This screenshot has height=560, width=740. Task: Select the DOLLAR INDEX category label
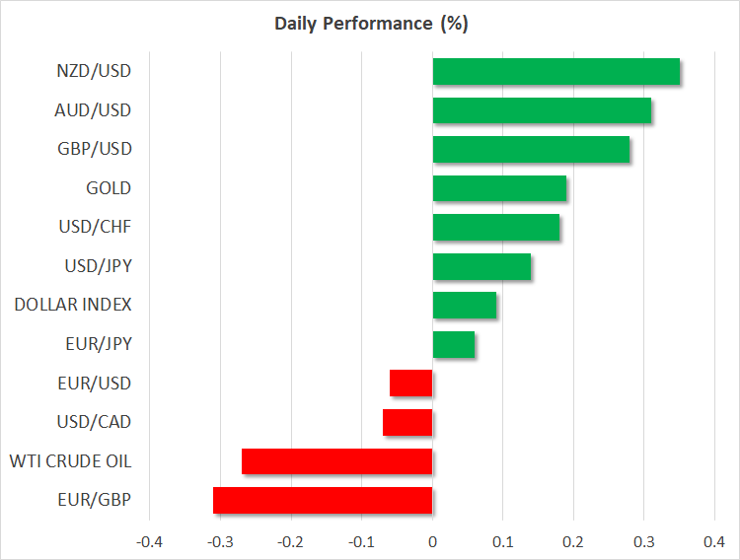click(x=73, y=306)
